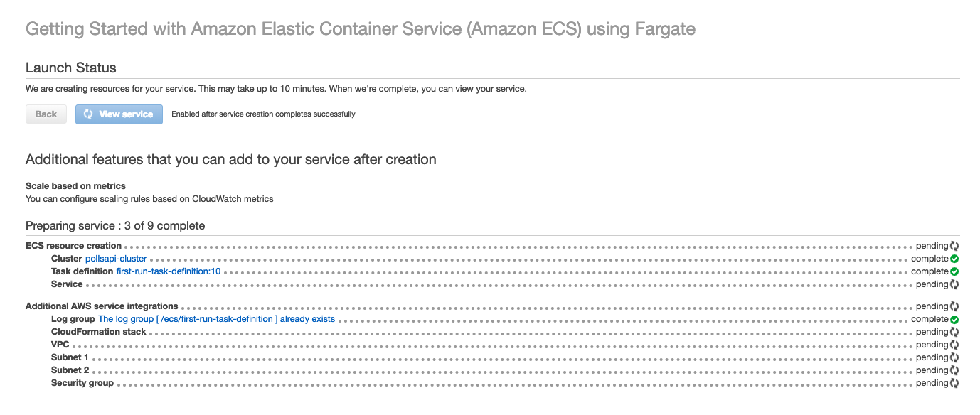This screenshot has height=415, width=980.
Task: Click the Log group green complete checkmark
Action: [x=954, y=319]
